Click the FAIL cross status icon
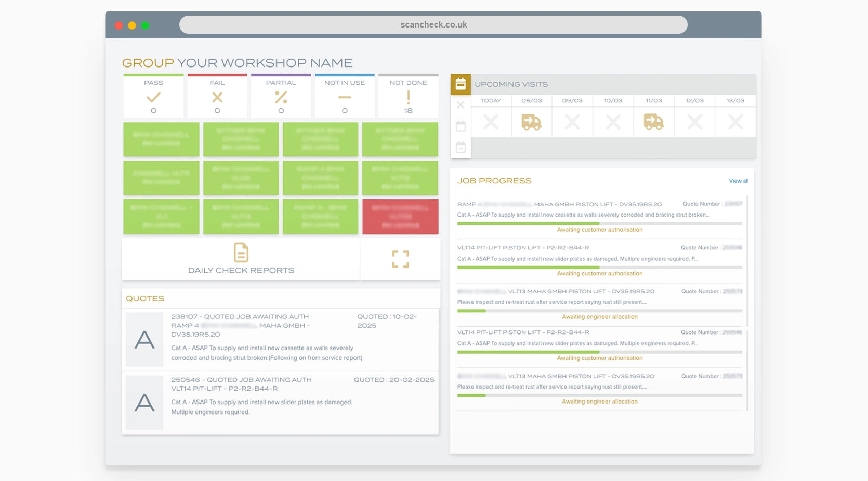 tap(217, 97)
